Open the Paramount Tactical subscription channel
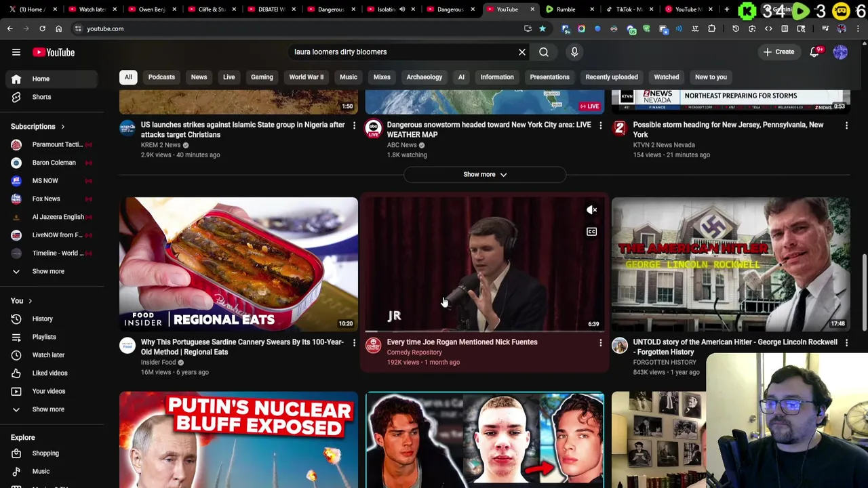This screenshot has width=868, height=488. pyautogui.click(x=52, y=144)
